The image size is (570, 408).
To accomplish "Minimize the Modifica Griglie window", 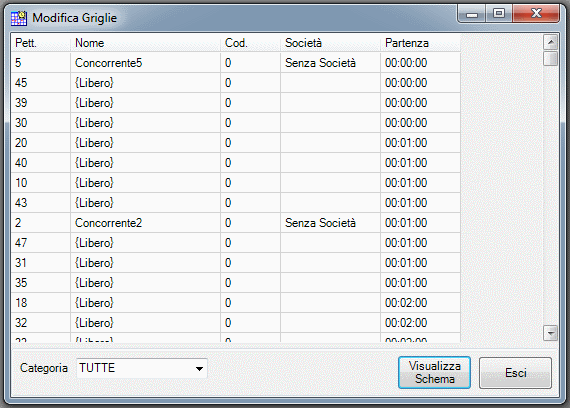I will pos(472,14).
